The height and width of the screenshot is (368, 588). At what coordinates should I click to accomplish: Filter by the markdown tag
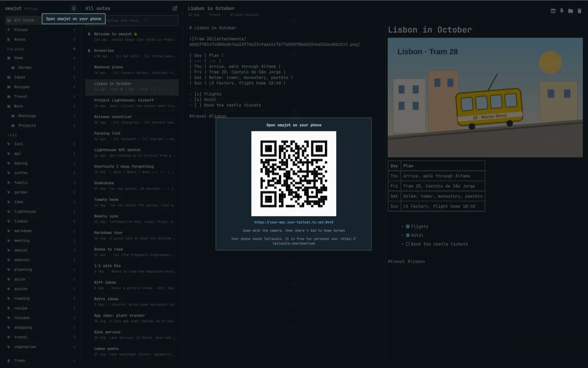pos(41,231)
